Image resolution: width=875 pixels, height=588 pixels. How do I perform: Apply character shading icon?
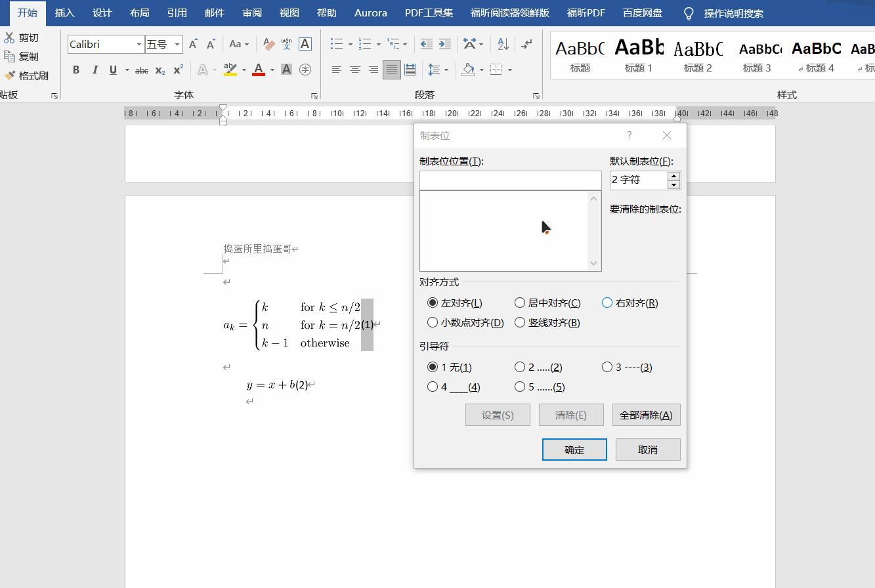pos(286,70)
